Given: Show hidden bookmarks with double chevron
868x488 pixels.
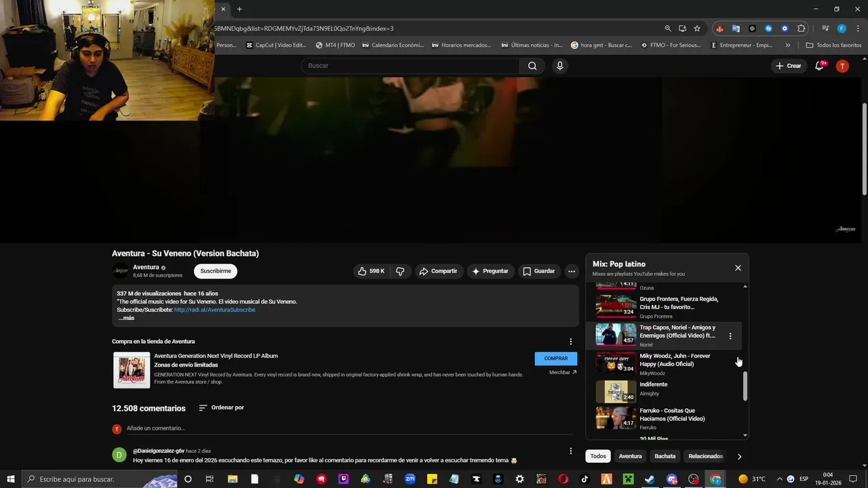Looking at the screenshot, I should [787, 45].
